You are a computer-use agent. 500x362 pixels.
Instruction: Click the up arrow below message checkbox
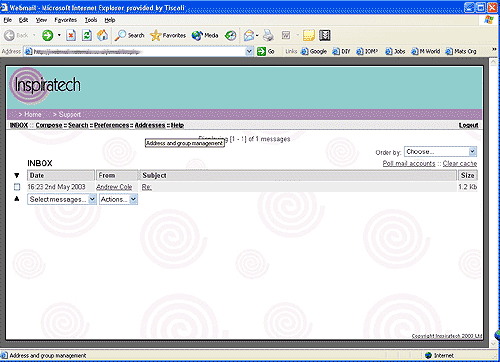pyautogui.click(x=17, y=199)
